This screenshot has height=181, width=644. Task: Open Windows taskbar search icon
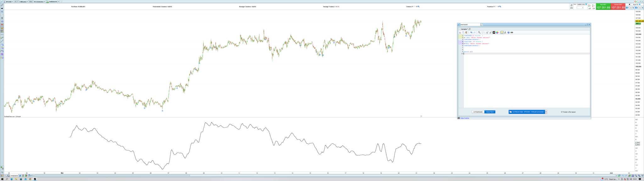tap(7, 179)
